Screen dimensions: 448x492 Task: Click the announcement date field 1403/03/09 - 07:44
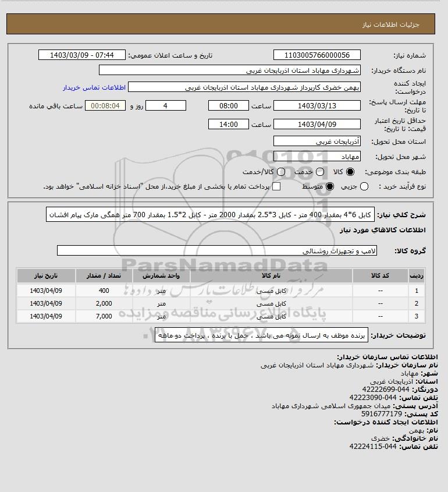[x=82, y=55]
